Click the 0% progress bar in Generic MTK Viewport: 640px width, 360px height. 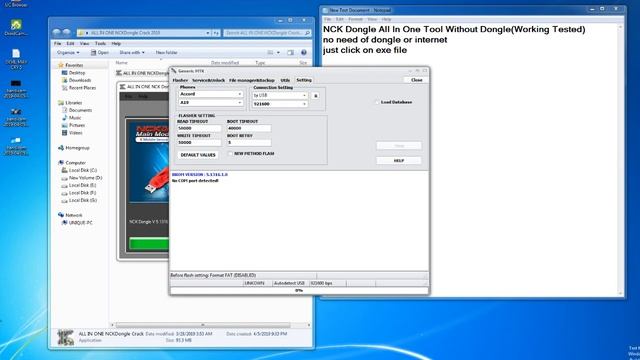(299, 290)
